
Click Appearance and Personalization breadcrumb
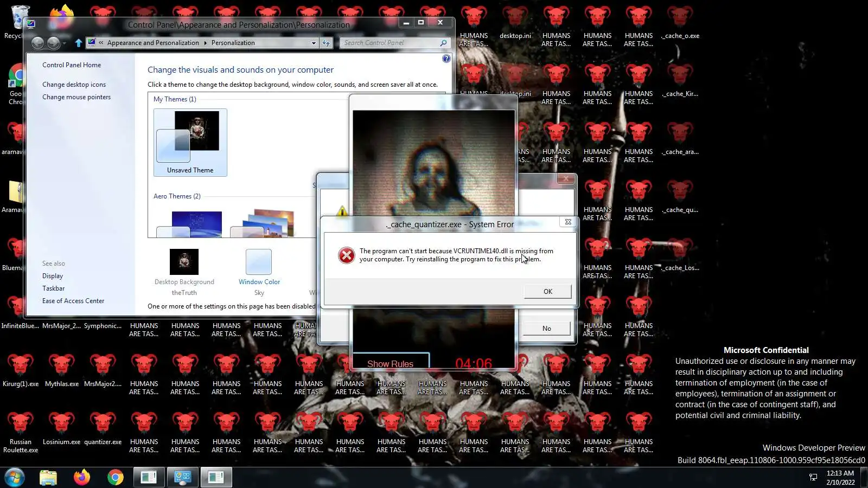[x=153, y=43]
